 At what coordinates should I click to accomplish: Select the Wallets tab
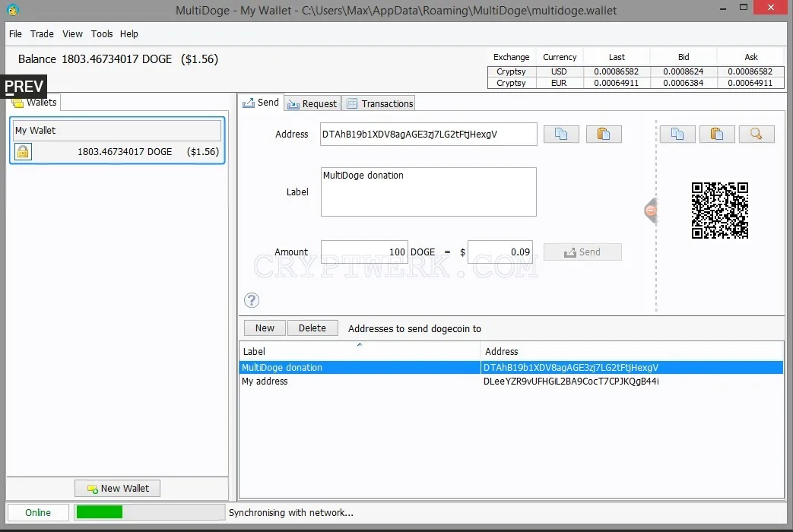tap(34, 103)
